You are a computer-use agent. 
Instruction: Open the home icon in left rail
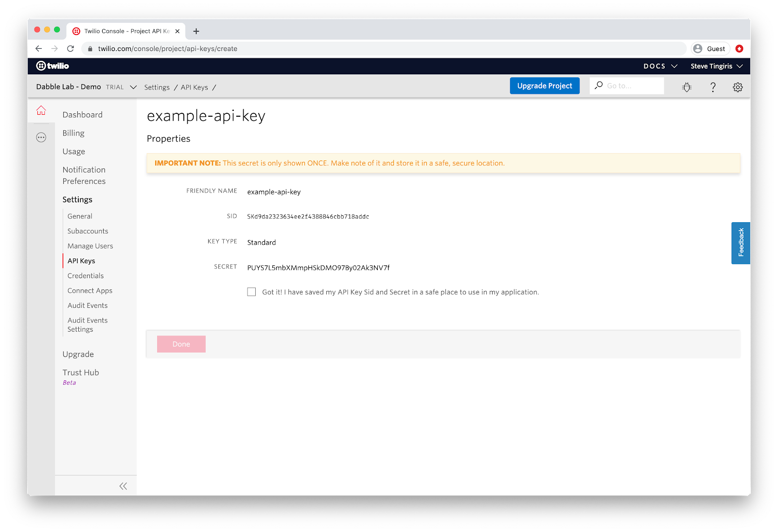(41, 111)
